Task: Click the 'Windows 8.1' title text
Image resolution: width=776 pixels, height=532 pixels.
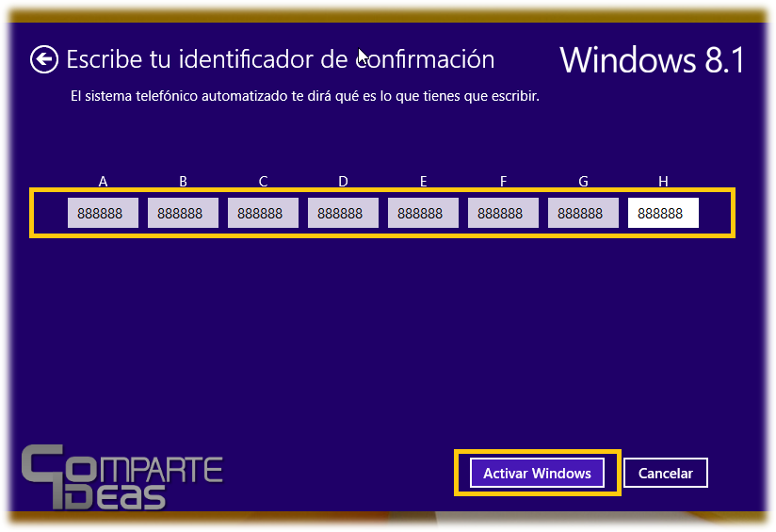Action: [x=652, y=60]
